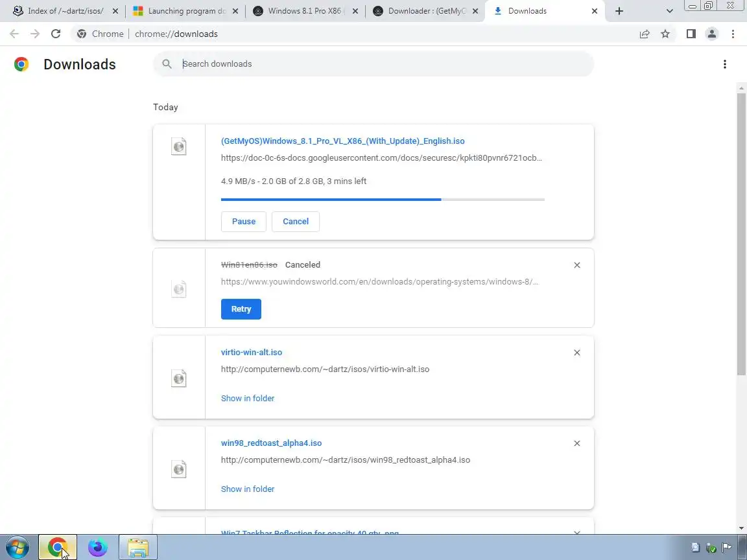The height and width of the screenshot is (560, 747).
Task: Bookmark this page with the star icon
Action: click(665, 34)
